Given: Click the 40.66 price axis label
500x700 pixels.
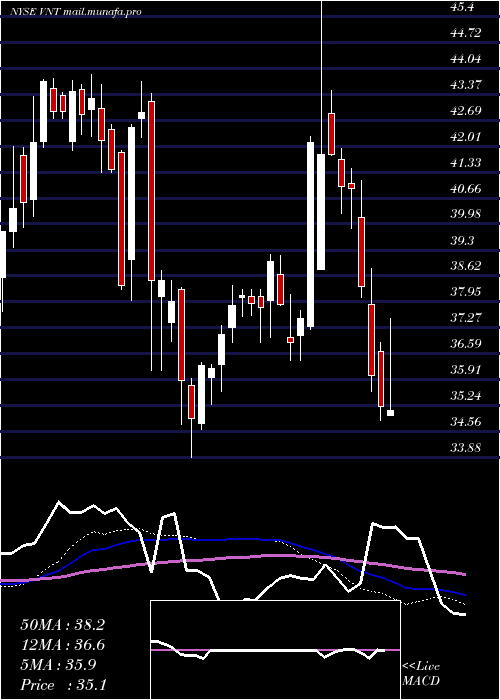Looking at the screenshot, I should point(466,188).
